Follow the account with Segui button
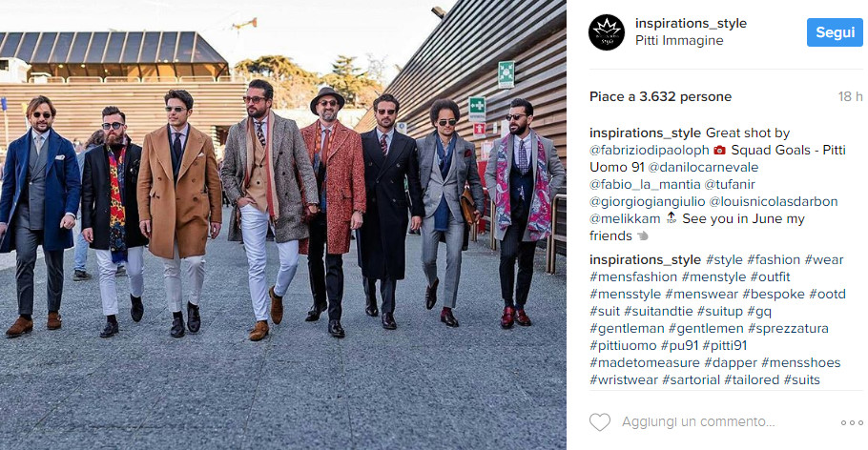Viewport: 868px width, 450px height. click(835, 32)
